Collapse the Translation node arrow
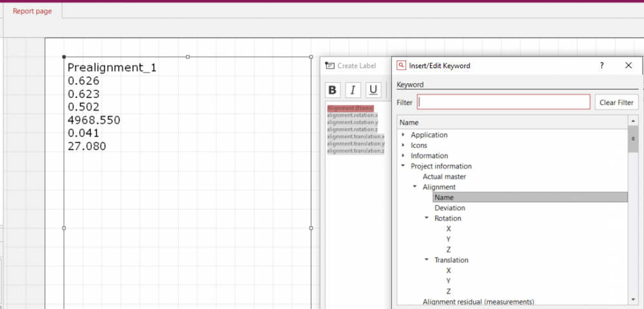This screenshot has width=644, height=309. pos(427,260)
